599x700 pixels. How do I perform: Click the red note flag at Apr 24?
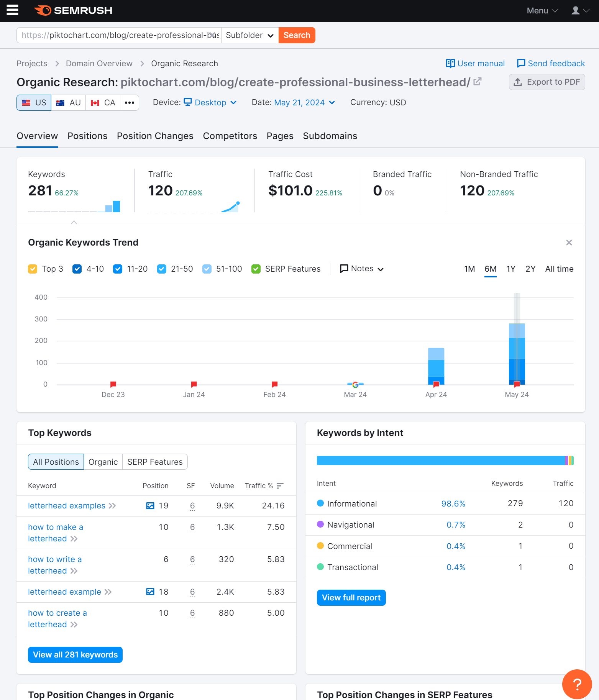coord(436,384)
